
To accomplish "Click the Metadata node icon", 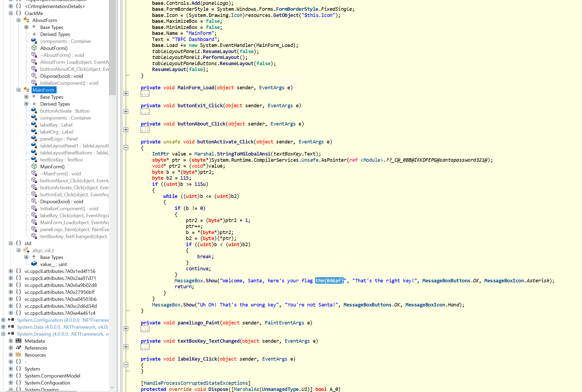I will pos(19,341).
